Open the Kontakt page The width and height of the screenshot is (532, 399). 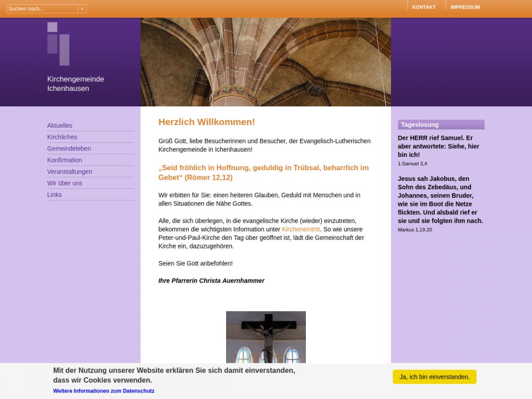[423, 7]
